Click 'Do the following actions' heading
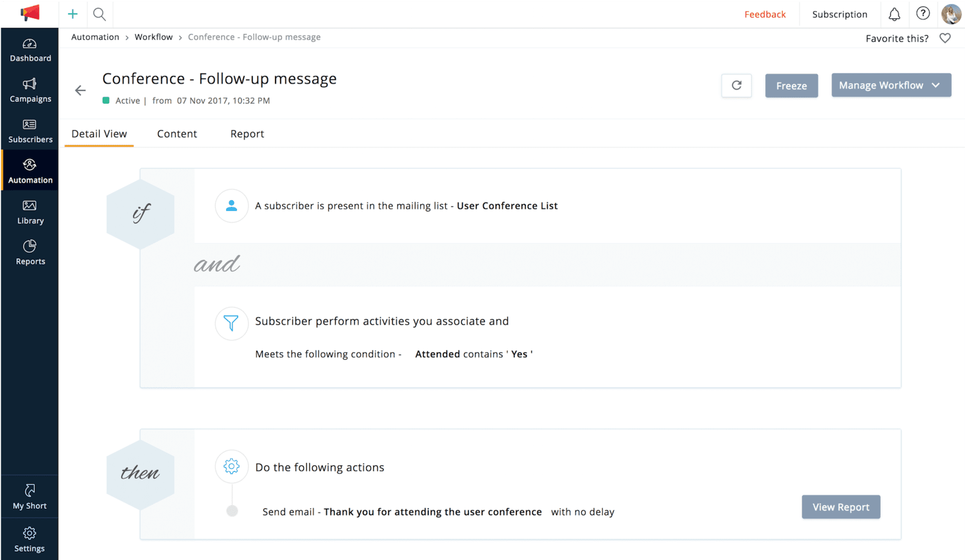The width and height of the screenshot is (965, 560). point(320,467)
